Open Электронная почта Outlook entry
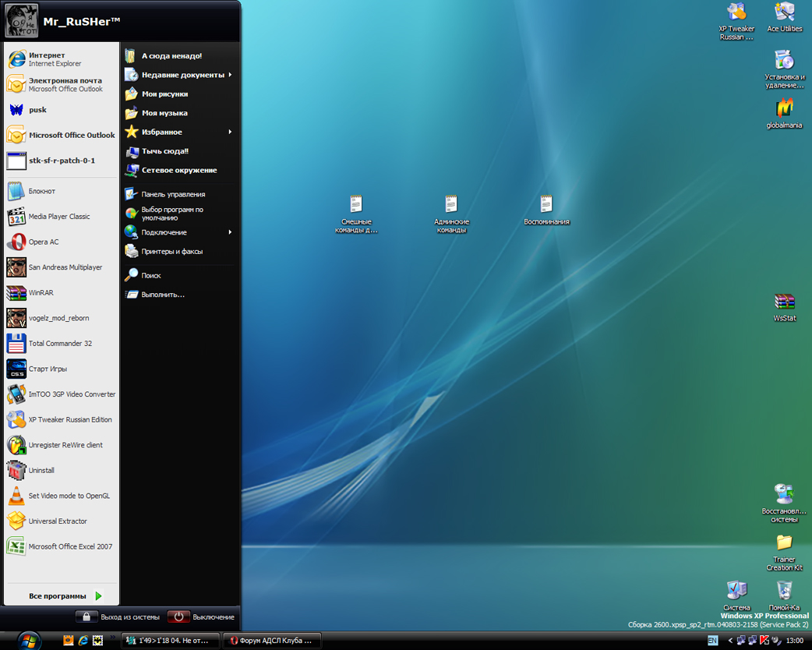This screenshot has height=650, width=812. click(x=61, y=84)
